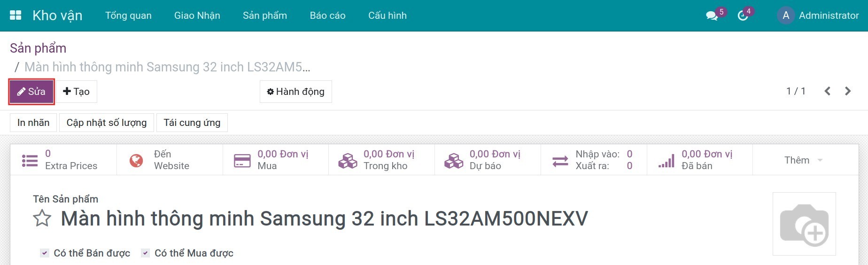Click the Cập nhật số lượng button
This screenshot has width=868, height=265.
(x=107, y=123)
